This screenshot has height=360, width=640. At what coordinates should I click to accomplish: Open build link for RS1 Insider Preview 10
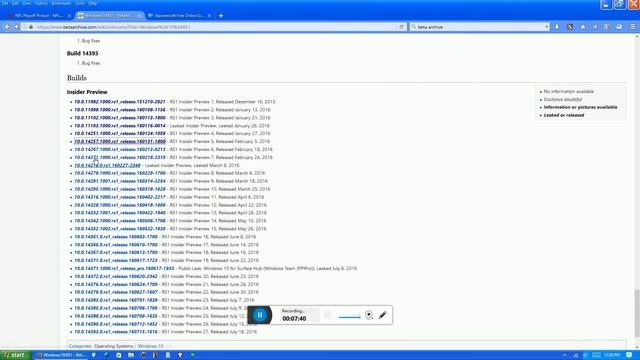[x=120, y=189]
